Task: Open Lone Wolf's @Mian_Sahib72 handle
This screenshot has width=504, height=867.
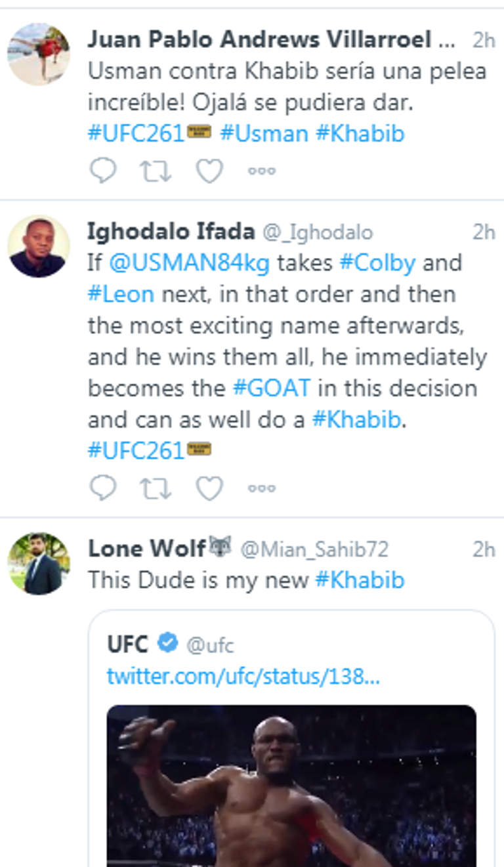Action: pyautogui.click(x=314, y=549)
